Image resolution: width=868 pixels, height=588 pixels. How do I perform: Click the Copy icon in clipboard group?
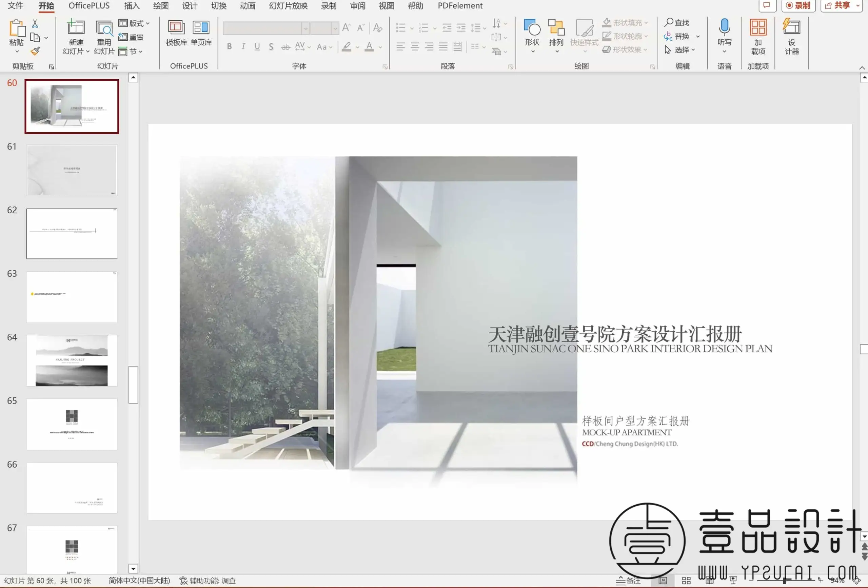click(35, 37)
